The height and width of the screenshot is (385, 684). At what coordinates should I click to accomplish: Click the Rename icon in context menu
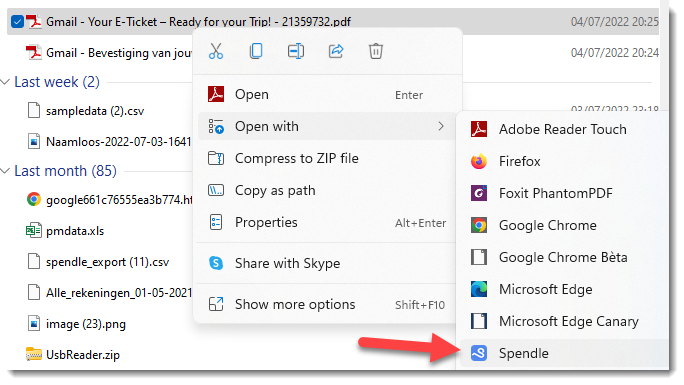tap(296, 51)
